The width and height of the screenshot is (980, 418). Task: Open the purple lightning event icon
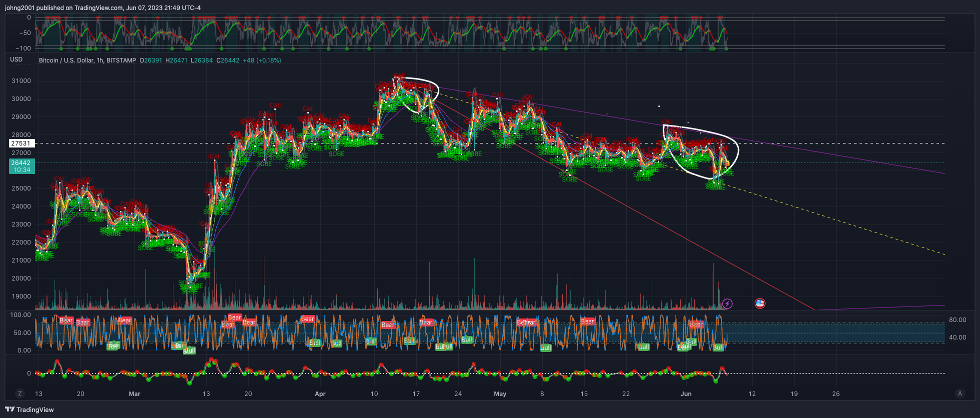tap(728, 303)
